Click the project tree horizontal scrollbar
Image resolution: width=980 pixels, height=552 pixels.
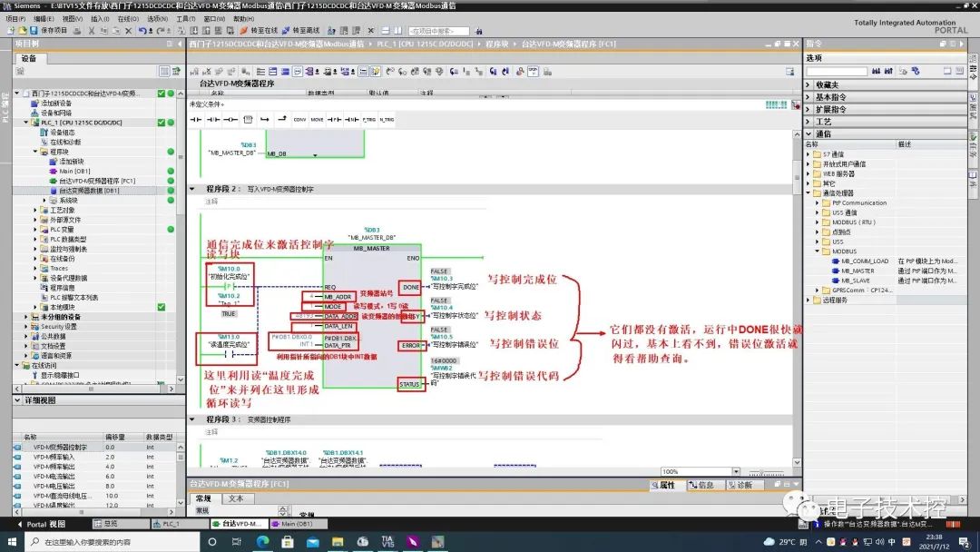click(x=92, y=389)
